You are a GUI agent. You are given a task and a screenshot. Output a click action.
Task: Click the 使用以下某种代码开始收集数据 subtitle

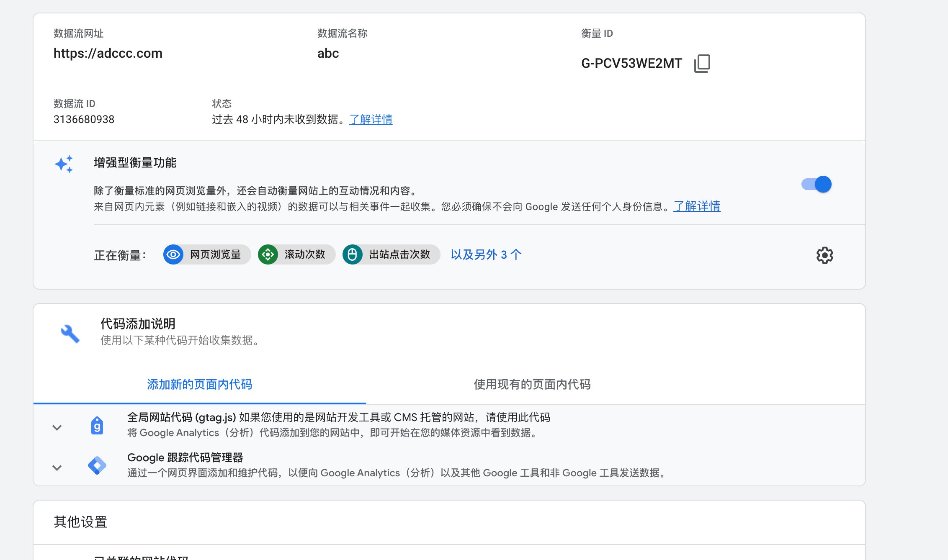(x=181, y=340)
